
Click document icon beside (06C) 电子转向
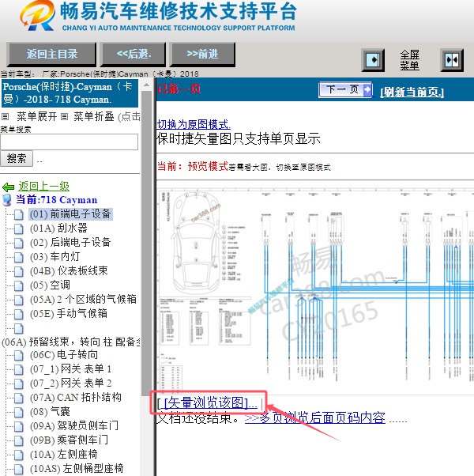pyautogui.click(x=18, y=355)
